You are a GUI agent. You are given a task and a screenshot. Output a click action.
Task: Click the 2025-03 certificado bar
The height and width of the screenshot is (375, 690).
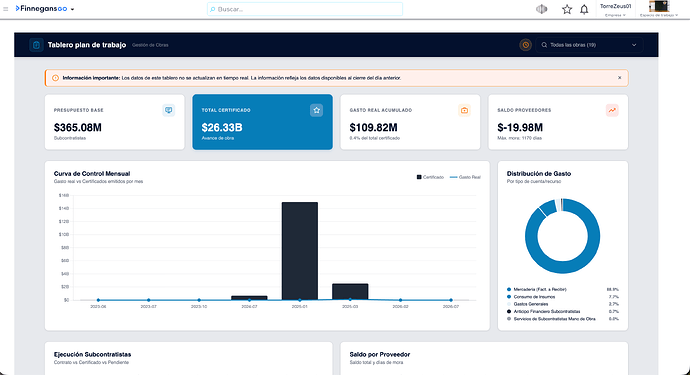coord(350,292)
